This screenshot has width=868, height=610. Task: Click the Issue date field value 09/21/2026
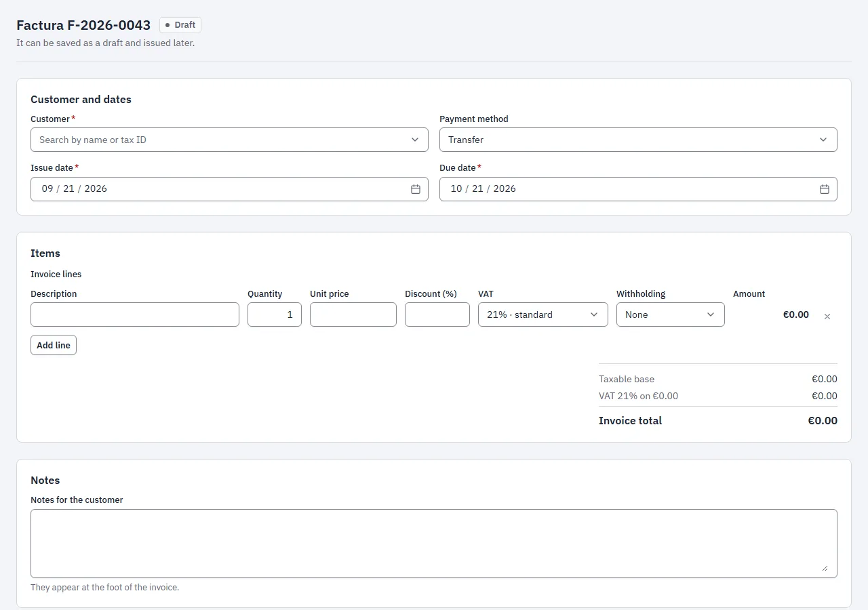click(x=75, y=189)
